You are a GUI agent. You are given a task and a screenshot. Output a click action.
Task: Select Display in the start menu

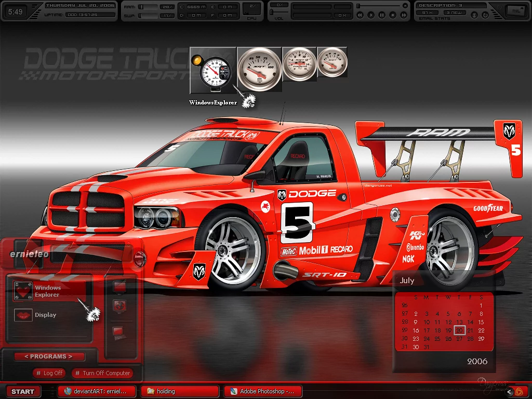click(x=45, y=315)
